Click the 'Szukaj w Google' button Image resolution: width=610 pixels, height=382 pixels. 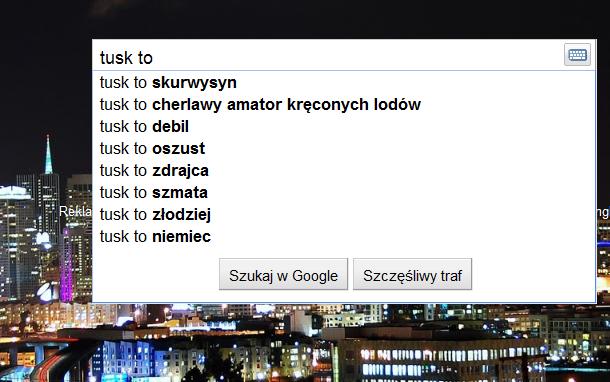283,274
